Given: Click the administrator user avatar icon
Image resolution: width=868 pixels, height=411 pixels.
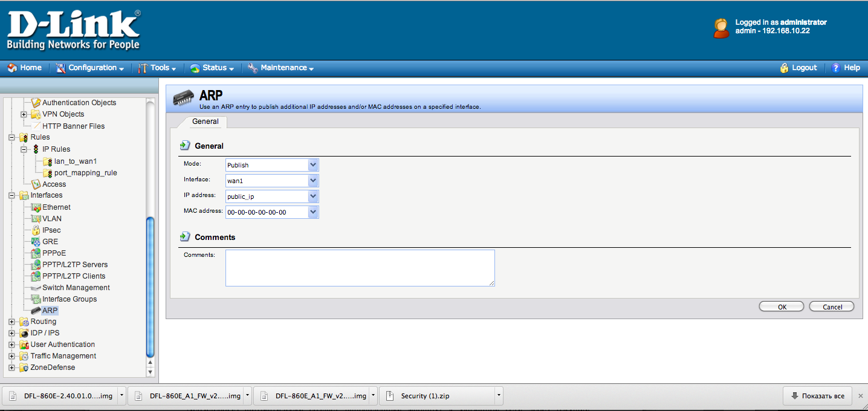Looking at the screenshot, I should (x=721, y=28).
